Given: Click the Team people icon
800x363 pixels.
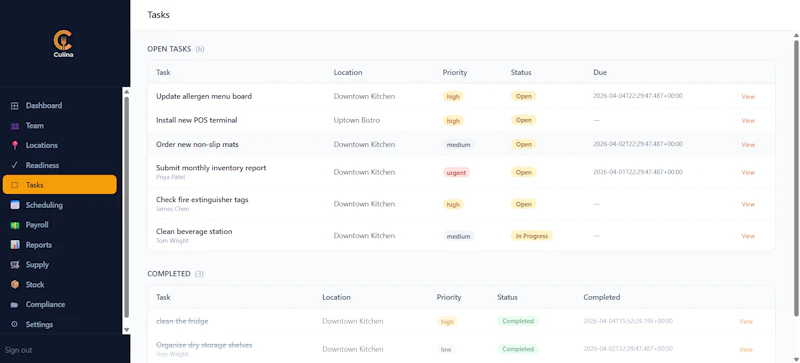Looking at the screenshot, I should (14, 126).
